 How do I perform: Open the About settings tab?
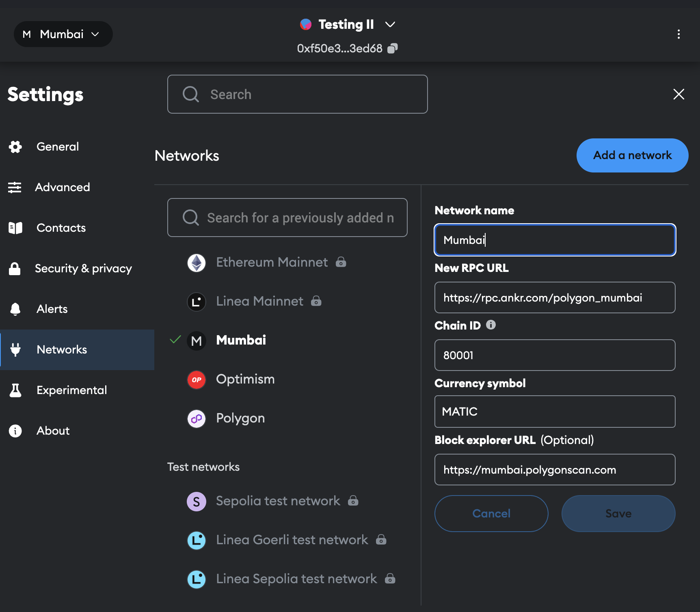77,431
